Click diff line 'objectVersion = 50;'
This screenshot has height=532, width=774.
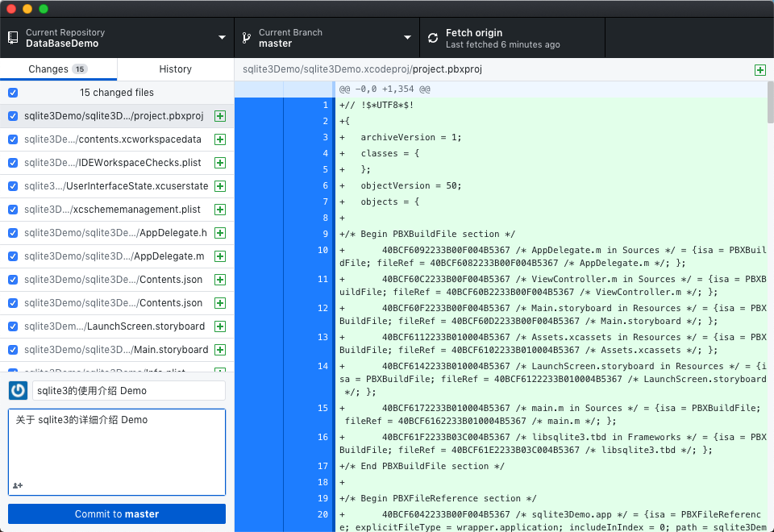[410, 185]
